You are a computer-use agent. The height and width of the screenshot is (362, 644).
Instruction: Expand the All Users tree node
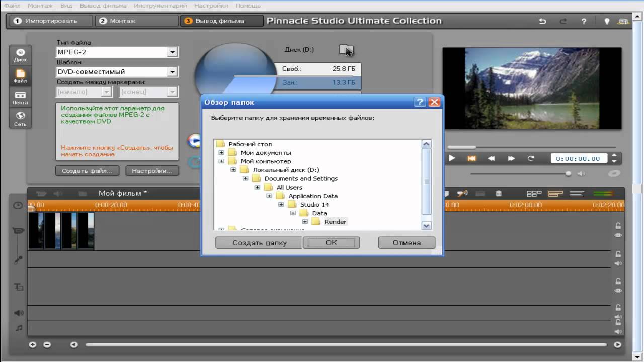258,187
